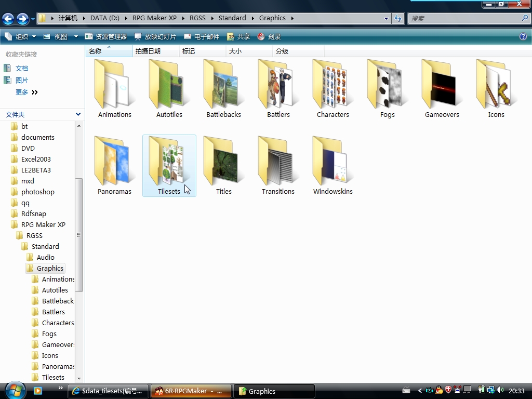
Task: Open the Characters folder icon
Action: coord(333,85)
